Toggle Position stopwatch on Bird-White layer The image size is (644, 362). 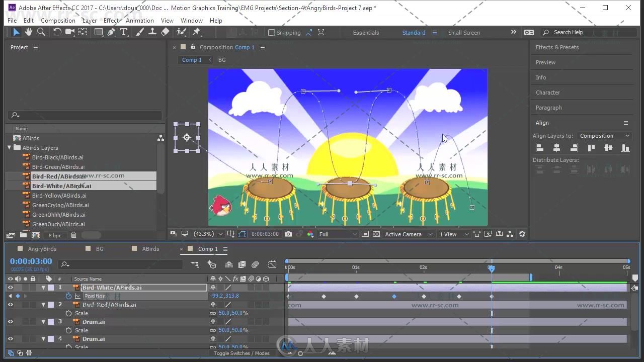pyautogui.click(x=69, y=296)
